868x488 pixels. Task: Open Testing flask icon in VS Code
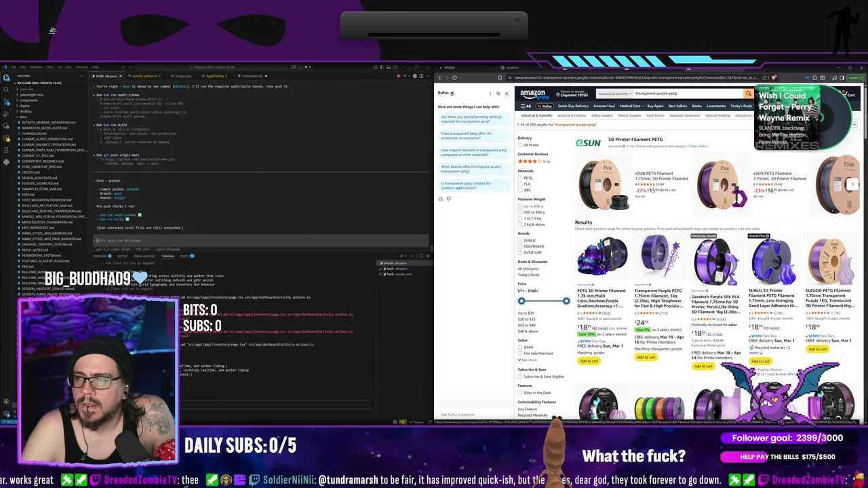[6, 150]
